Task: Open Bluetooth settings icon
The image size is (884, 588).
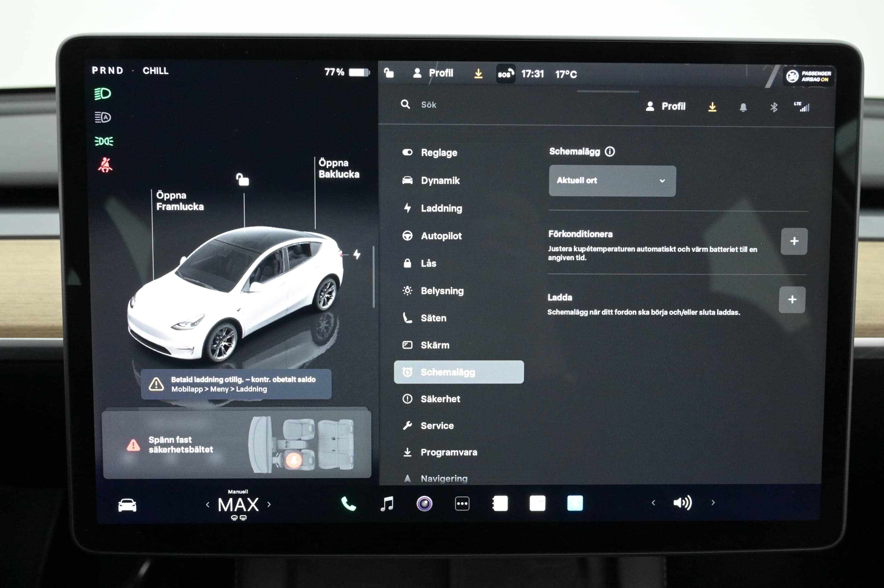Action: click(x=773, y=107)
